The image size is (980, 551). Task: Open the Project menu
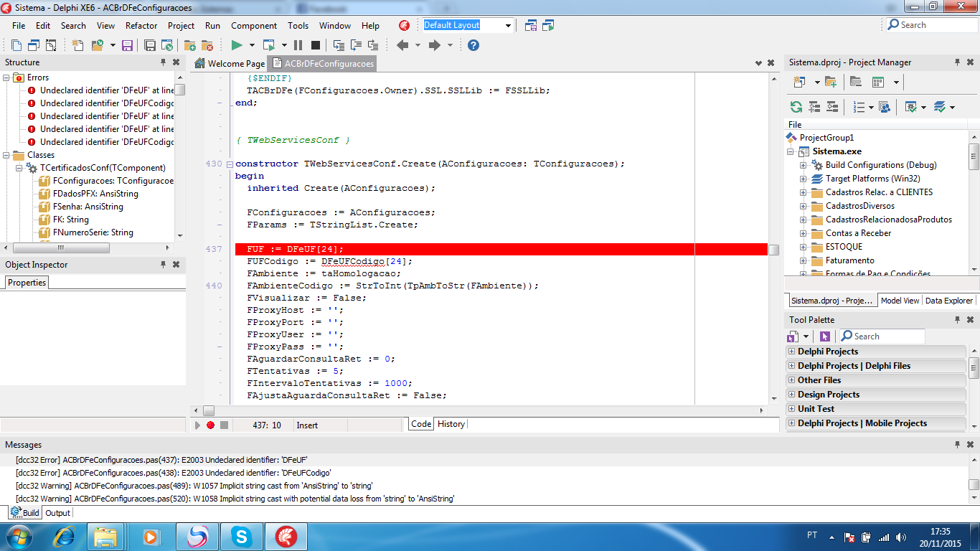coord(181,25)
